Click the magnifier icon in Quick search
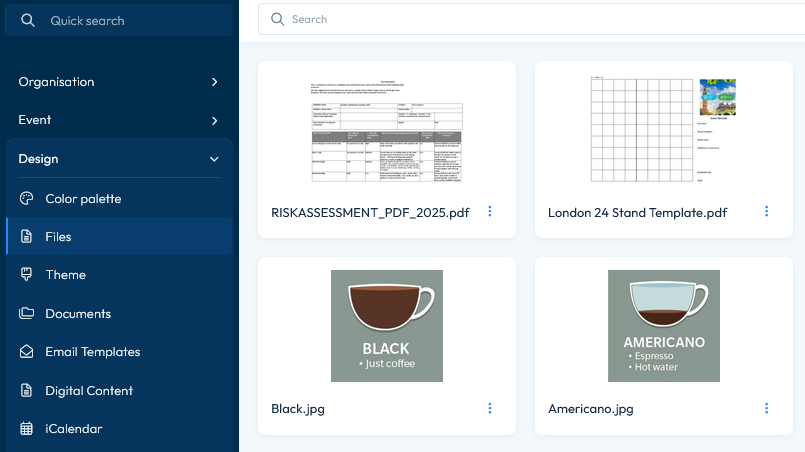 28,20
